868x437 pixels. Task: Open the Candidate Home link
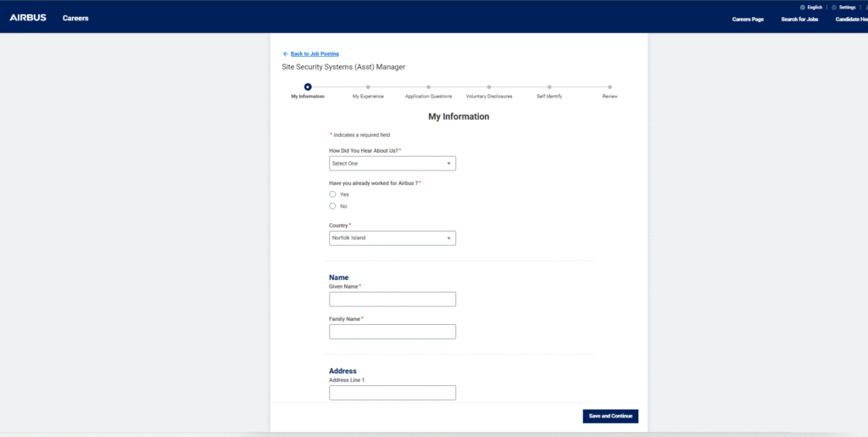tap(851, 20)
